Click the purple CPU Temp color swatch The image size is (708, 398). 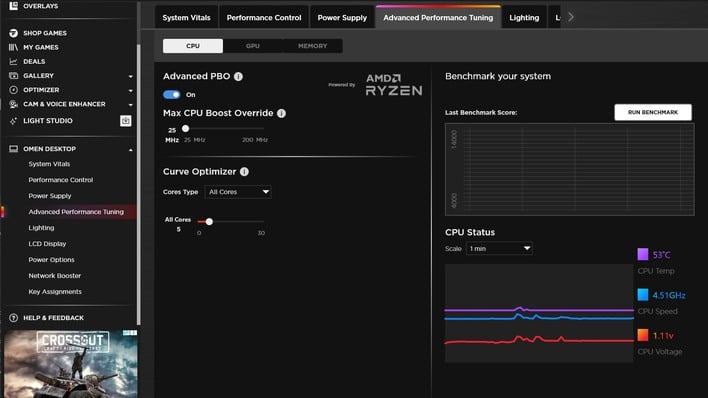tap(643, 254)
